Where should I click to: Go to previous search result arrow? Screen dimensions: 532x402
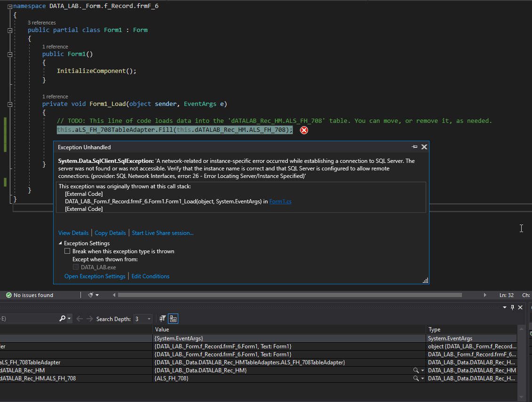[79, 319]
